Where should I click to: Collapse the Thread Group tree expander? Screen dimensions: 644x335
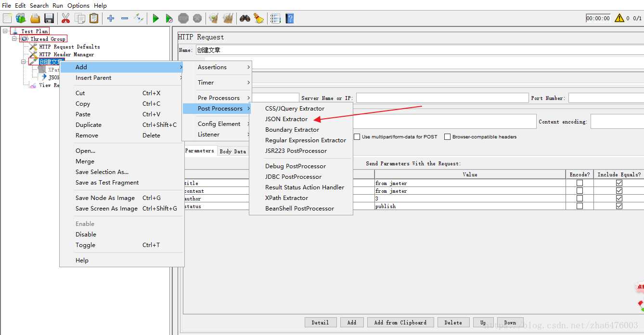(x=14, y=39)
